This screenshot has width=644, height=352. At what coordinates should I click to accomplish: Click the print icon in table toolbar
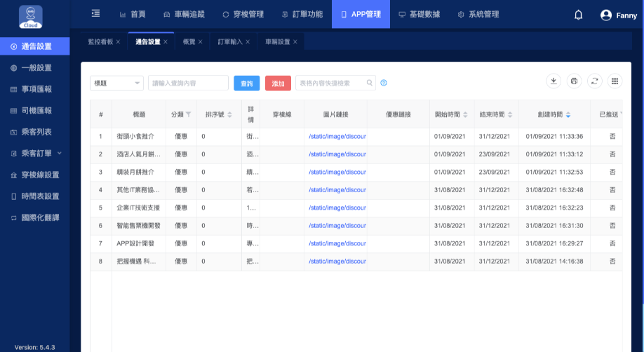pos(574,81)
